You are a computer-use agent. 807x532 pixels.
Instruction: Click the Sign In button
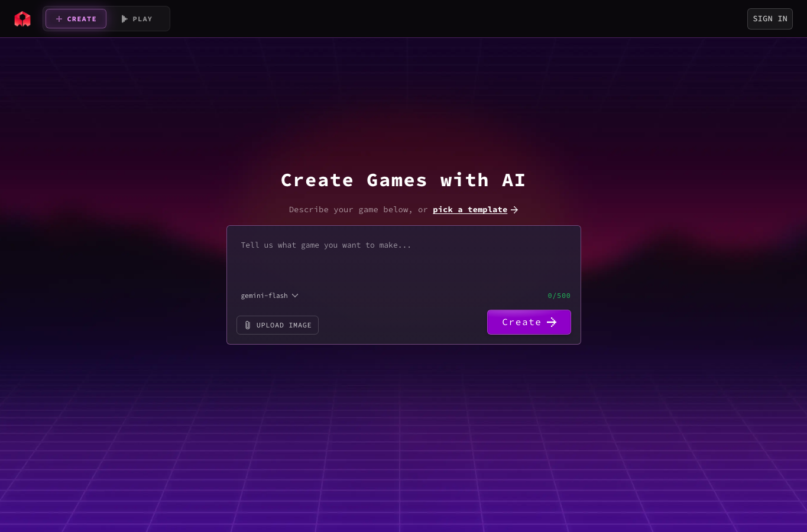coord(770,19)
